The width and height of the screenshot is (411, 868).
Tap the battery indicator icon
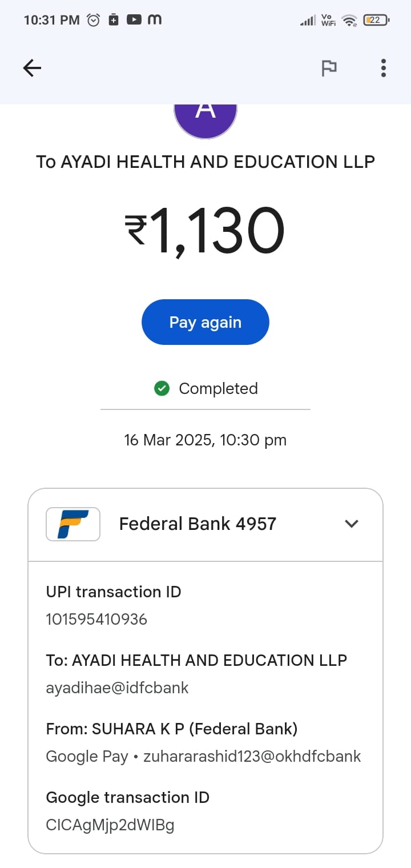tap(376, 21)
